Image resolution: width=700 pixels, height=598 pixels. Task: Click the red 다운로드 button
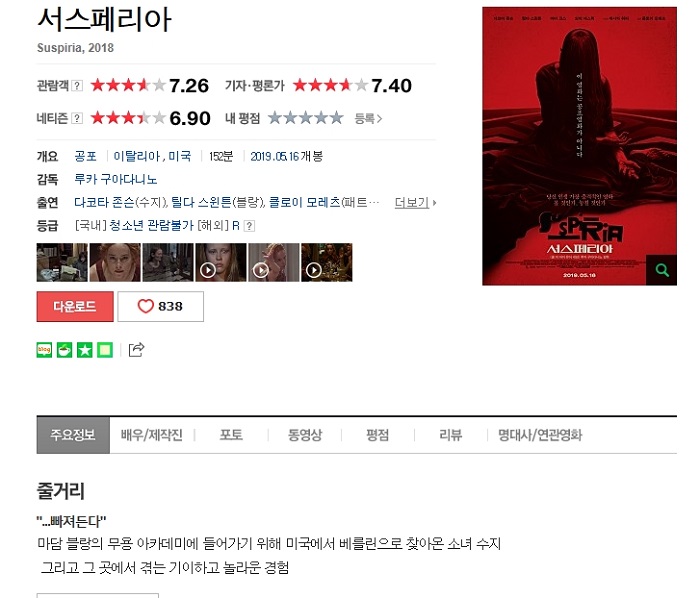coord(75,306)
